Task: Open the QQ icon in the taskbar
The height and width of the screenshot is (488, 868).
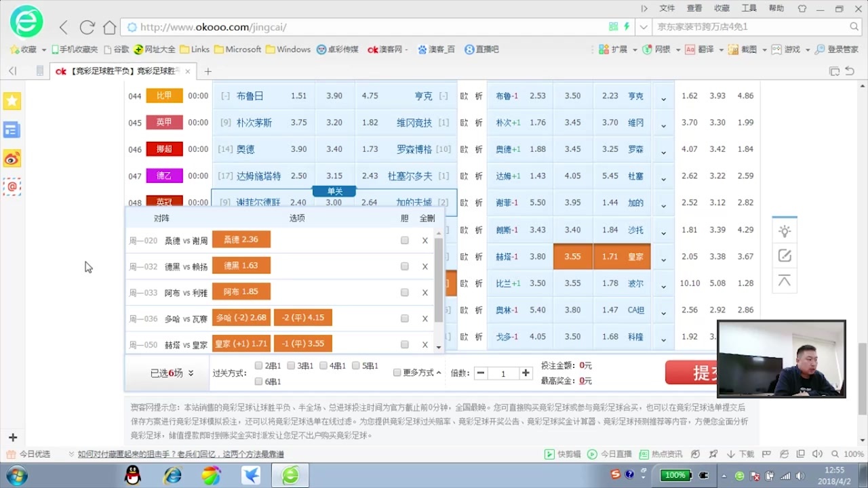Action: click(133, 476)
